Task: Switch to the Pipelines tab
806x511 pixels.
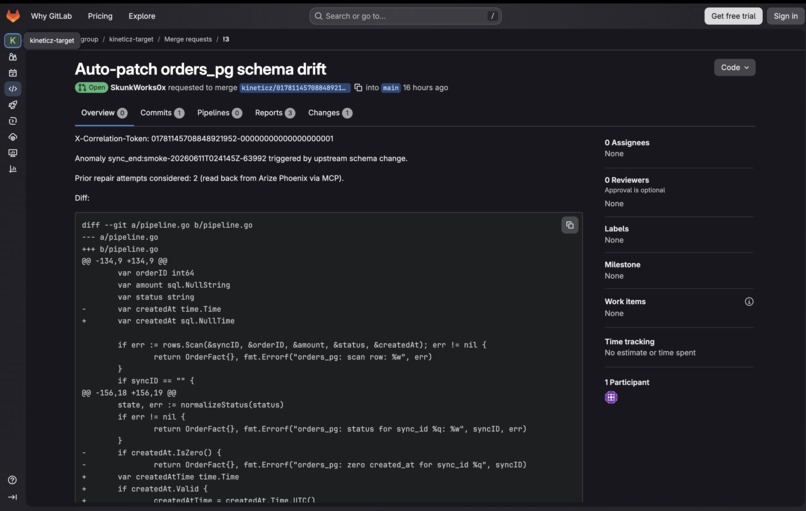Action: point(219,113)
